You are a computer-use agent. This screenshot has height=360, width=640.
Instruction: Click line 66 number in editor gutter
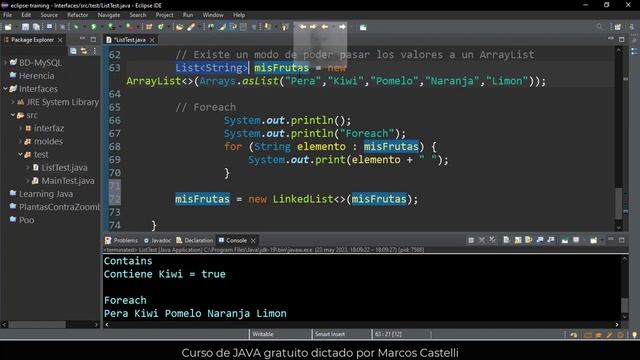pyautogui.click(x=115, y=120)
